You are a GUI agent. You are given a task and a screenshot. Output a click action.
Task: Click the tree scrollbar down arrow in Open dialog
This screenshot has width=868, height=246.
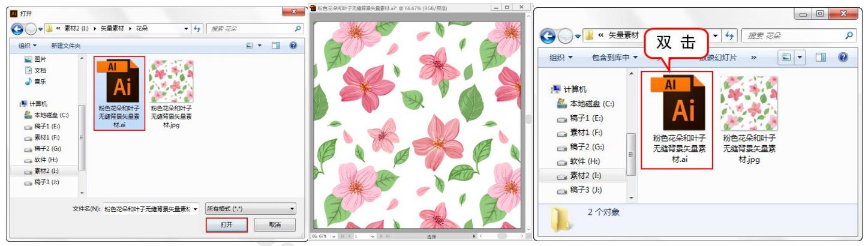pyautogui.click(x=82, y=193)
